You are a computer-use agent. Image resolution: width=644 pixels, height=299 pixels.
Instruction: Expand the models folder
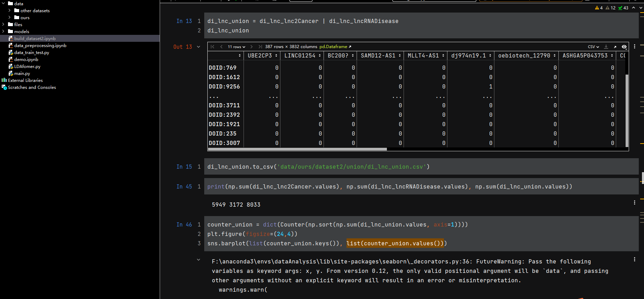[x=3, y=31]
